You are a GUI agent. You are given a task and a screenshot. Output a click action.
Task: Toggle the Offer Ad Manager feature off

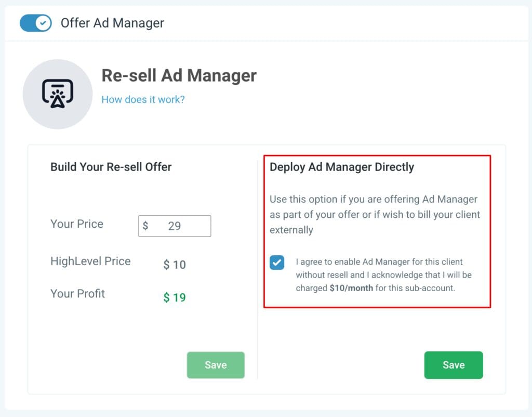(x=35, y=23)
